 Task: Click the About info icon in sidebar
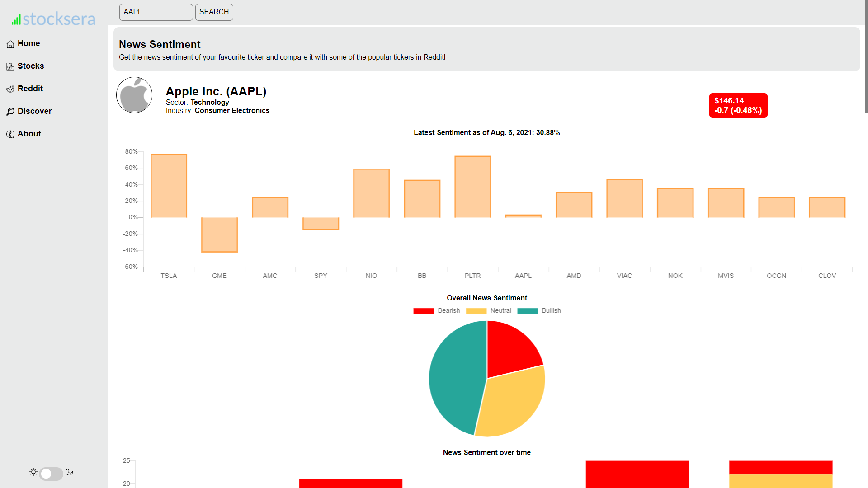(10, 134)
